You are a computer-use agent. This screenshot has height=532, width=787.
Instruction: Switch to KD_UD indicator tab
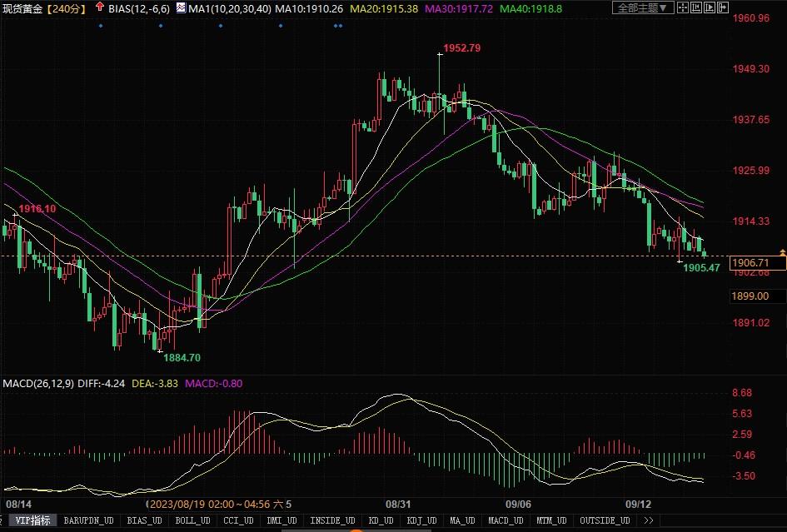click(x=381, y=520)
